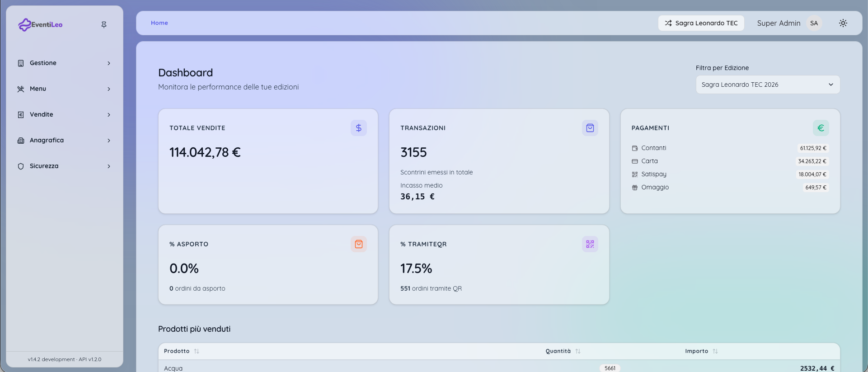Screen dimensions: 868x372
Task: Click the Satispay 18.004,07 € amount
Action: tap(812, 174)
